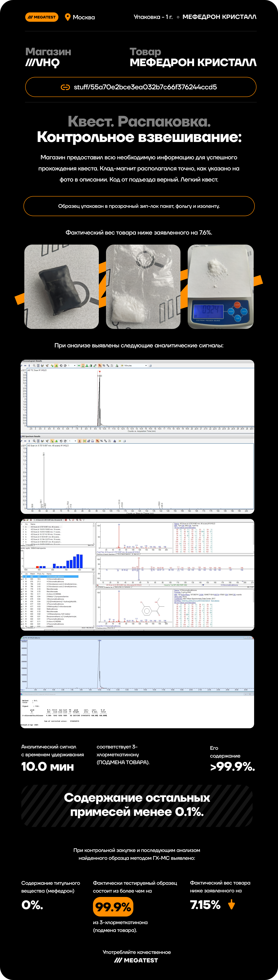Click the chain link icon before the stuff URL
278x980 pixels.
coord(65,87)
